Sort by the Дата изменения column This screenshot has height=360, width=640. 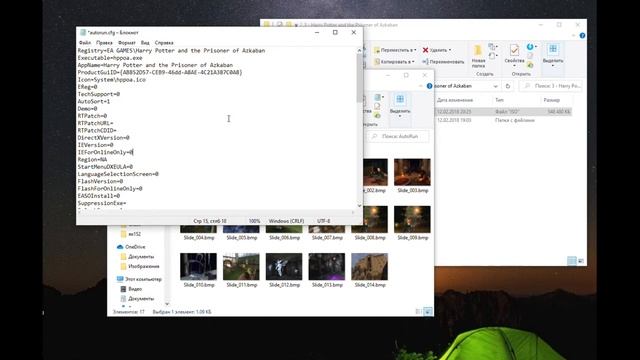point(455,100)
